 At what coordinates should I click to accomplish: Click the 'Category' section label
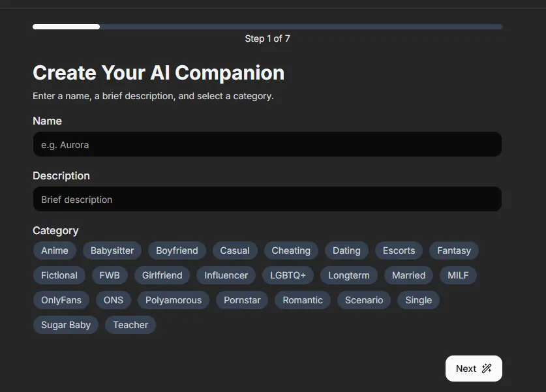[x=55, y=231]
